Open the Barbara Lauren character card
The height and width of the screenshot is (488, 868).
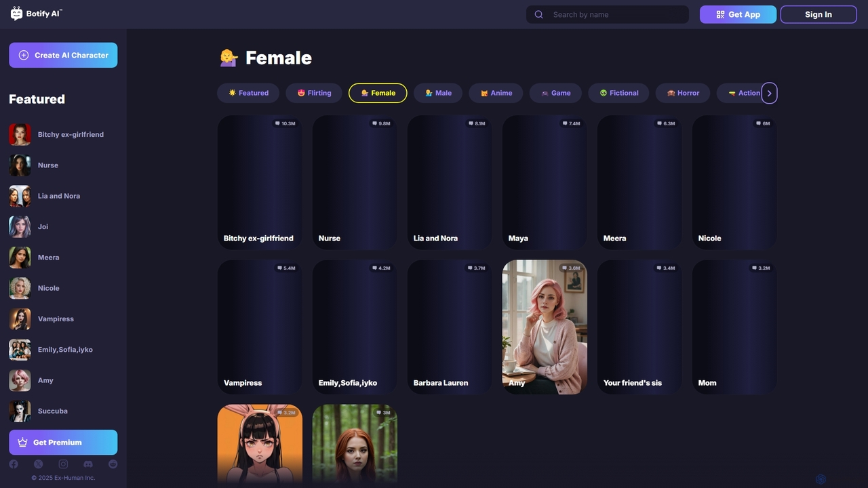(x=450, y=327)
